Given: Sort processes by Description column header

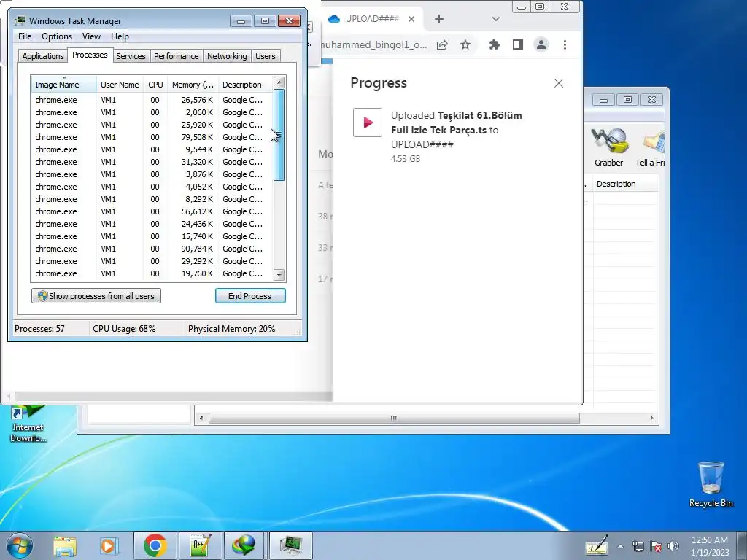Looking at the screenshot, I should coord(245,85).
